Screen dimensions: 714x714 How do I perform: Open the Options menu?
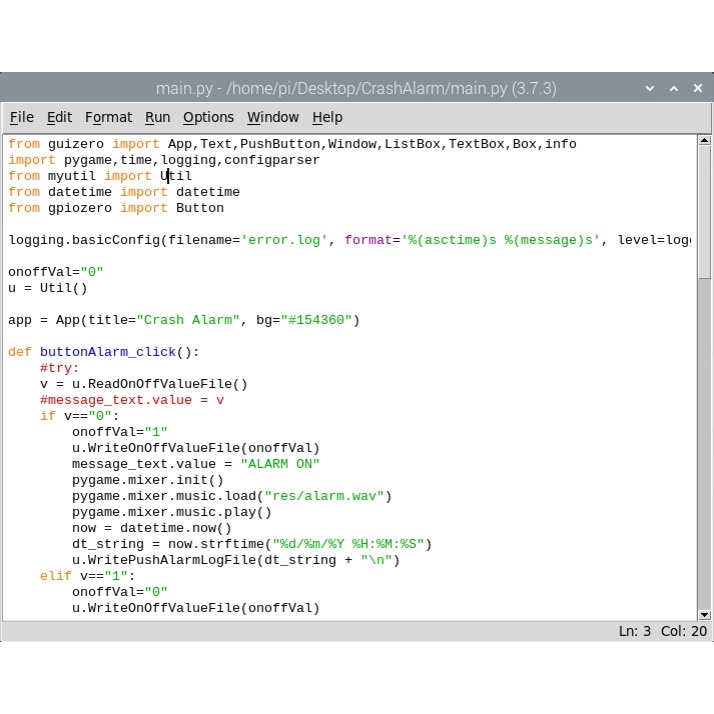tap(208, 117)
